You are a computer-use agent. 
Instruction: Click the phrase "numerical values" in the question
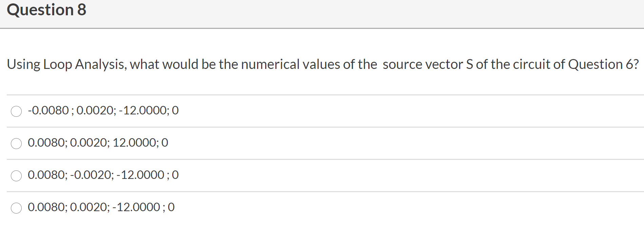pos(290,64)
